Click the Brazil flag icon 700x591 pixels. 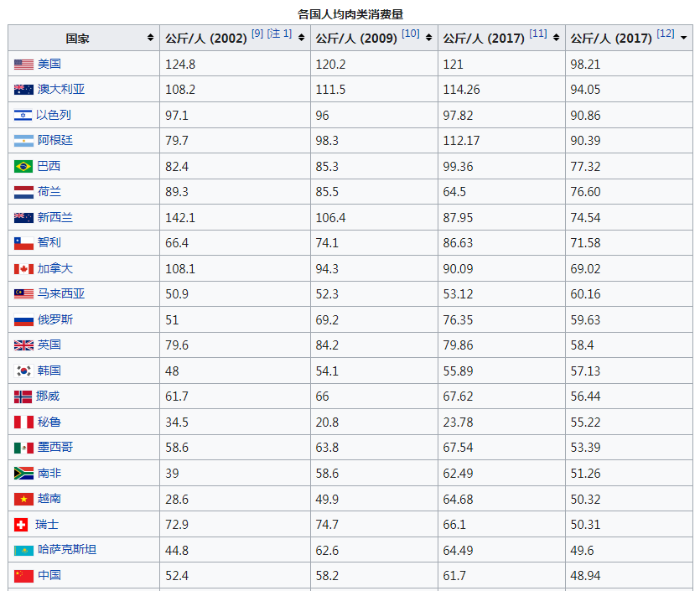coord(23,167)
